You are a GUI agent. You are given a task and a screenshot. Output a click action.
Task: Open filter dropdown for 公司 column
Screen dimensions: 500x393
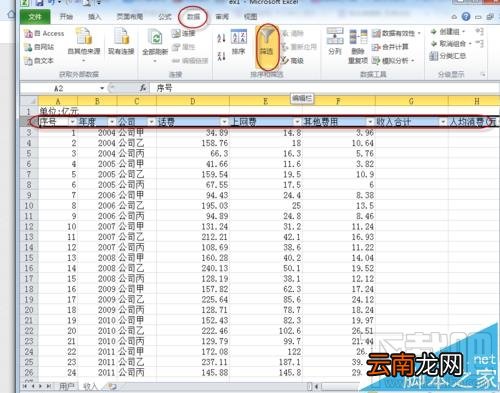(151, 122)
